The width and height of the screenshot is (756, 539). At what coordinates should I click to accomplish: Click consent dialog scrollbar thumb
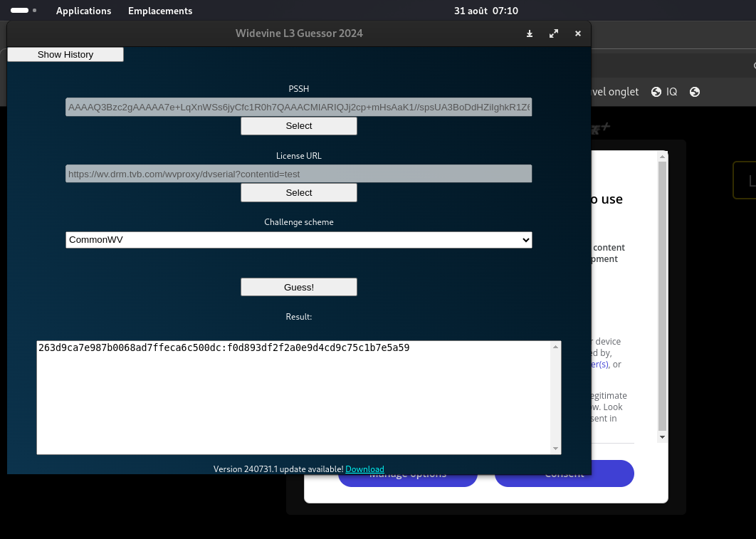click(662, 296)
